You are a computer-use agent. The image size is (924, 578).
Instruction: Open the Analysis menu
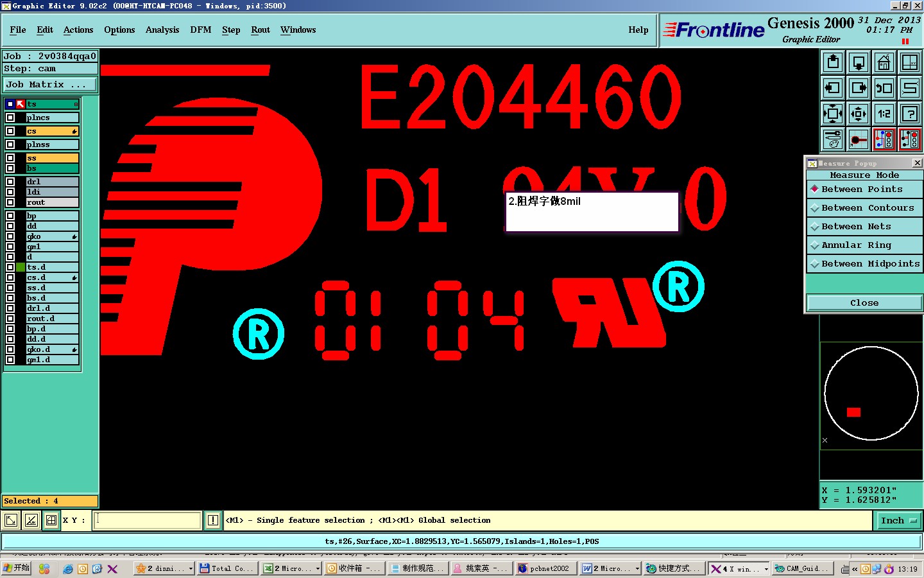(162, 30)
